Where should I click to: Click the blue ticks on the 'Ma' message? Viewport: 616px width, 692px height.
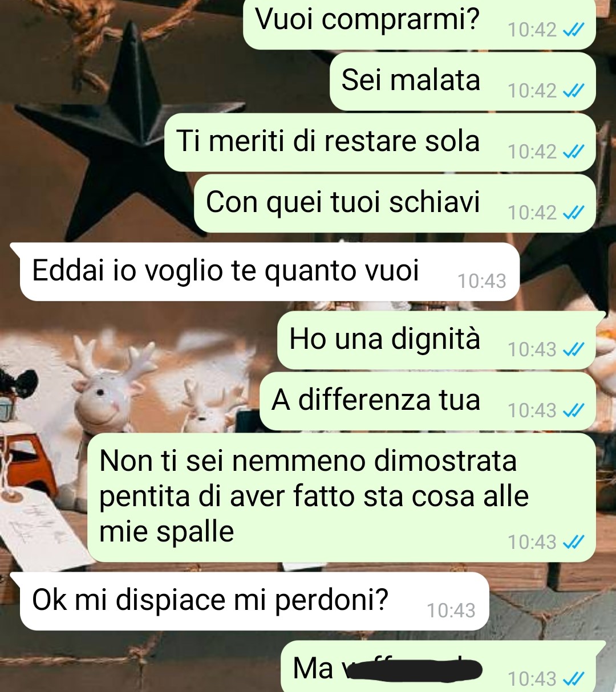pos(573,679)
